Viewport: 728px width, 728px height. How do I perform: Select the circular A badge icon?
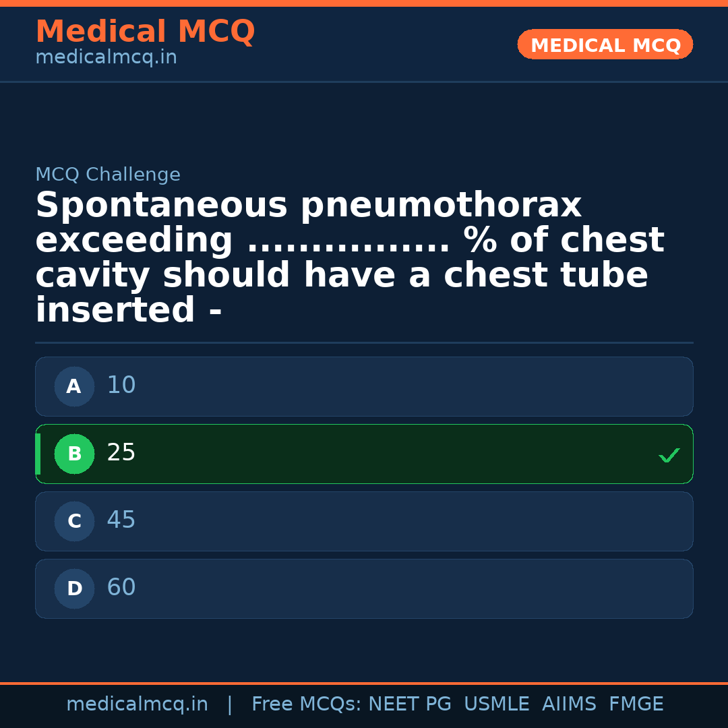(x=74, y=386)
